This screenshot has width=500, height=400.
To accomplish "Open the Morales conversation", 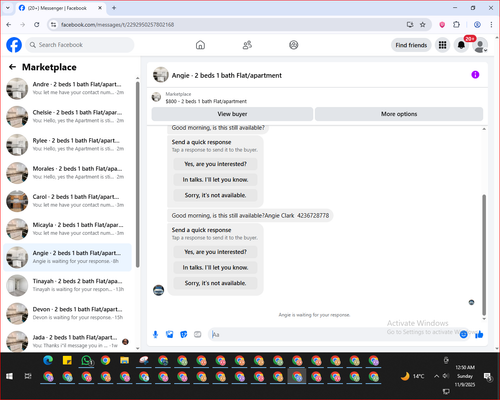I will pos(68,173).
